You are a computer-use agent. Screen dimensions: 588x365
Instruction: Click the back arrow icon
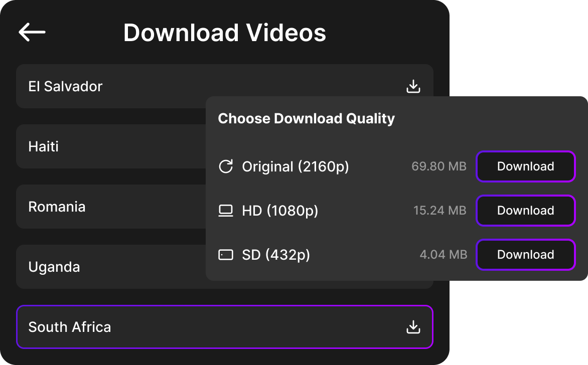coord(32,32)
